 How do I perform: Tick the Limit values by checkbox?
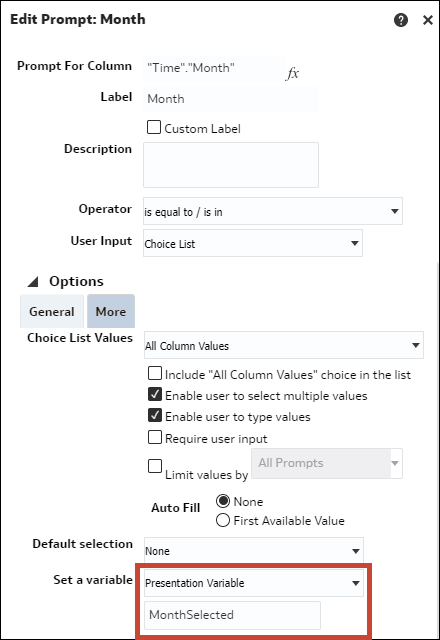point(155,466)
